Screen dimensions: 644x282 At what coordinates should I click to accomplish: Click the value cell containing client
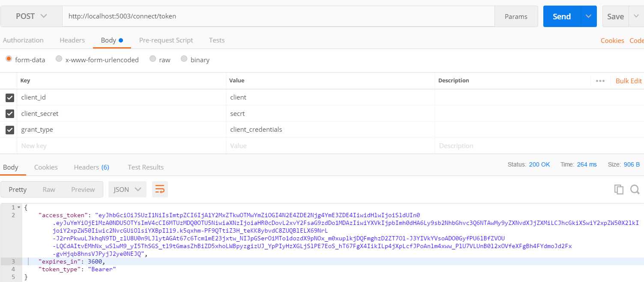pos(330,97)
